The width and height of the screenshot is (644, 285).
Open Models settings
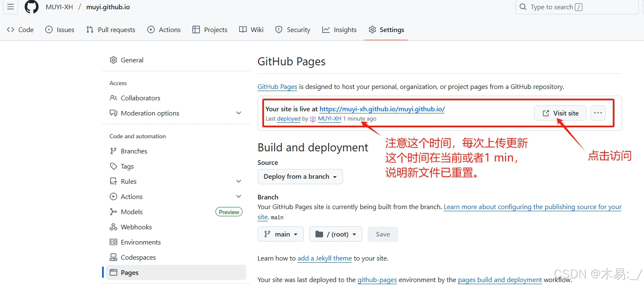click(x=176, y=212)
